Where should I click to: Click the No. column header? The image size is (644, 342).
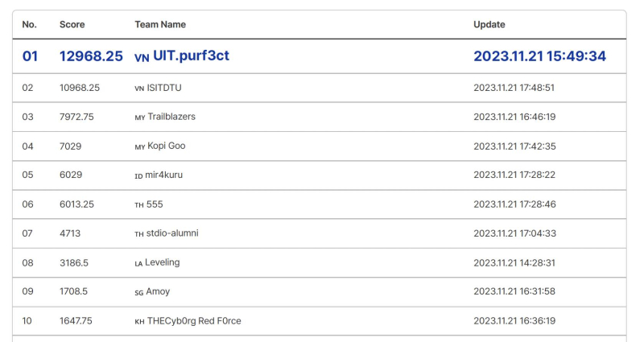click(x=29, y=25)
